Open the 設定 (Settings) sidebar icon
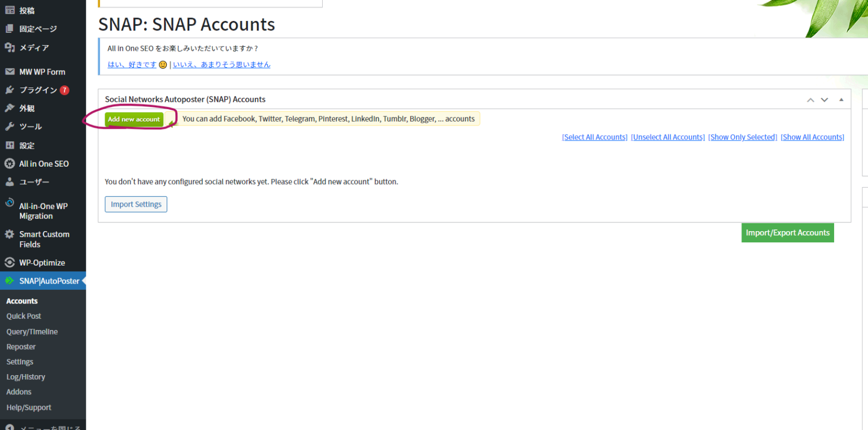This screenshot has width=868, height=430. pos(10,145)
